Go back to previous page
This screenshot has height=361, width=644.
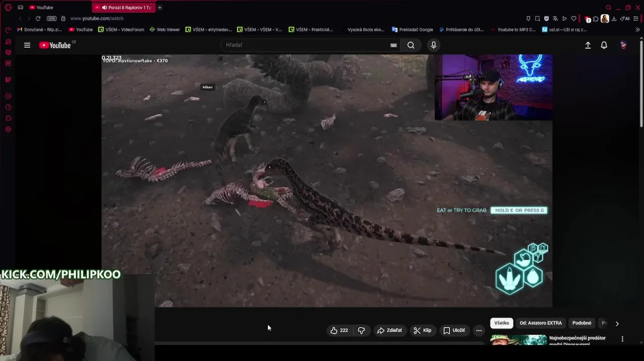click(x=20, y=19)
